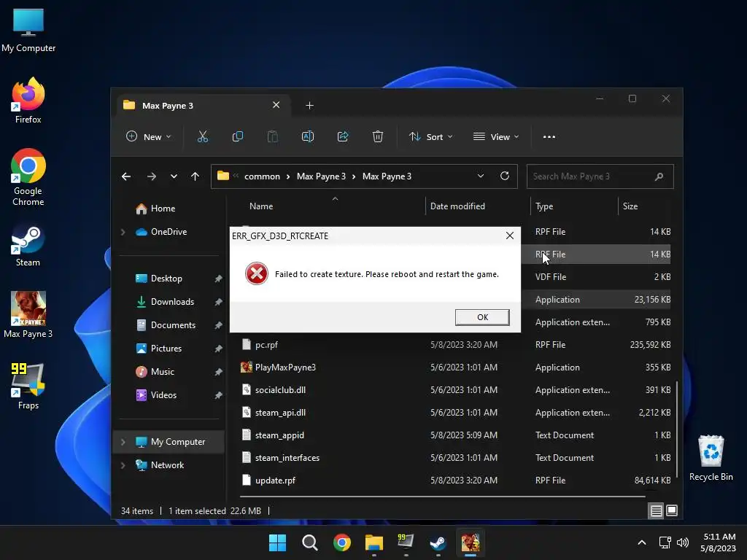Screen dimensions: 747x560
Task: Select the steam_appid text document
Action: tap(279, 435)
